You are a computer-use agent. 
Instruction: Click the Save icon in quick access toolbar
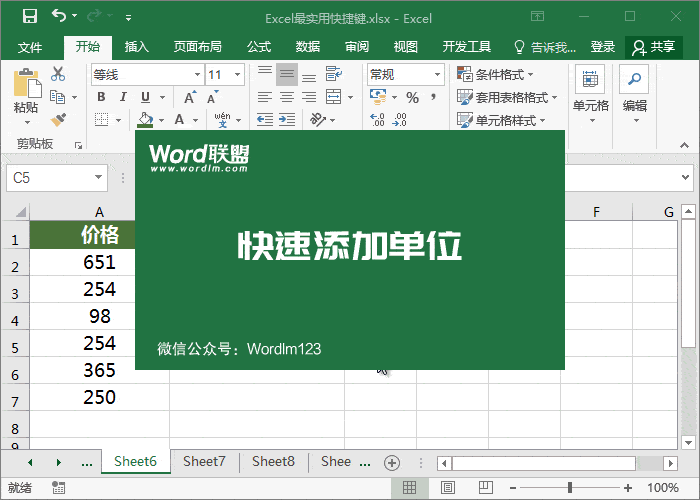click(x=29, y=16)
